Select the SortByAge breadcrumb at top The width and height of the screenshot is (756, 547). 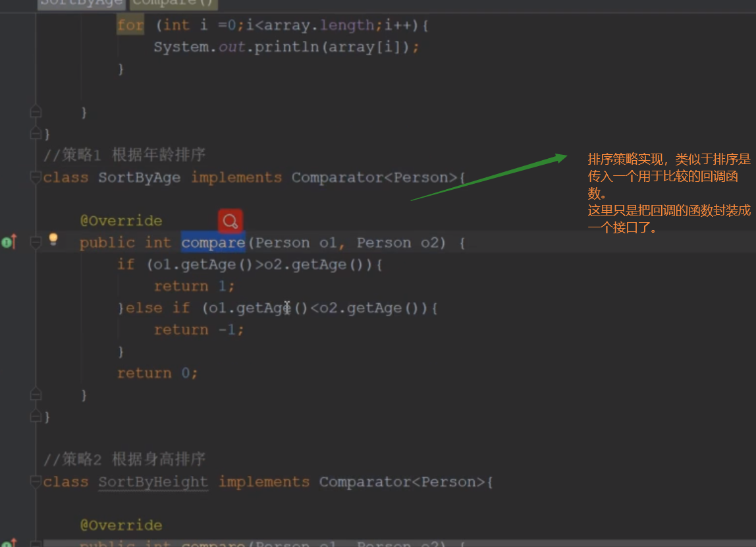click(80, 3)
